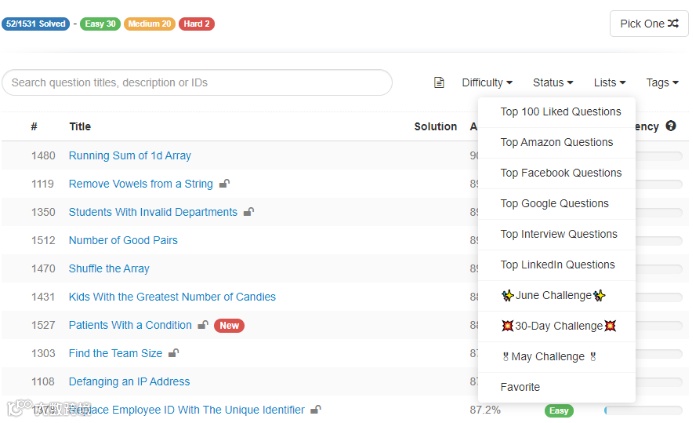Choose Top Google Questions from the list
The width and height of the screenshot is (693, 423).
pos(554,203)
